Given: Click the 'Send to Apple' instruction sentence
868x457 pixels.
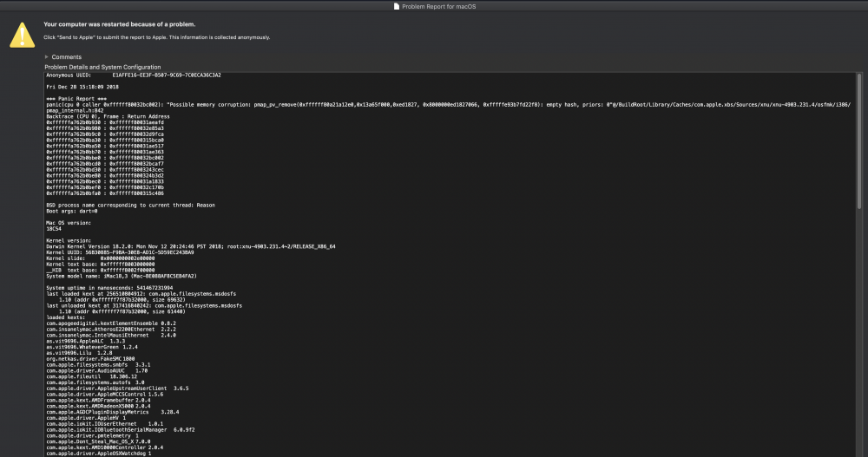Looking at the screenshot, I should [x=156, y=37].
